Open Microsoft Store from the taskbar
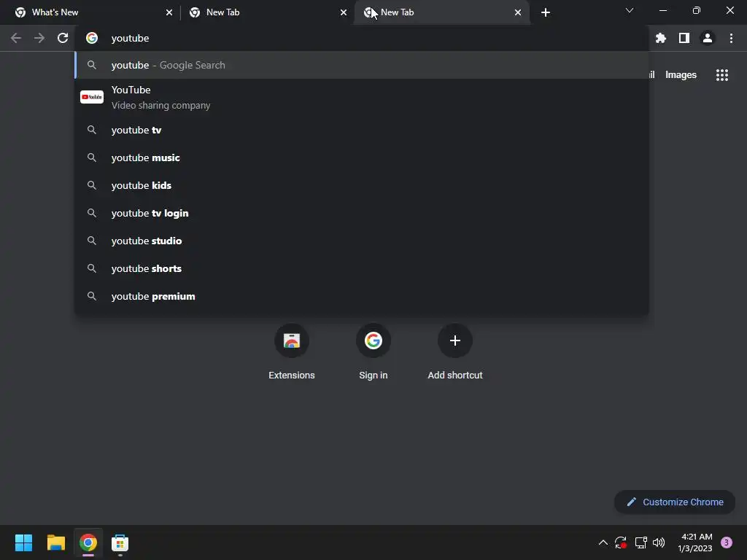The height and width of the screenshot is (560, 747). coord(120,542)
